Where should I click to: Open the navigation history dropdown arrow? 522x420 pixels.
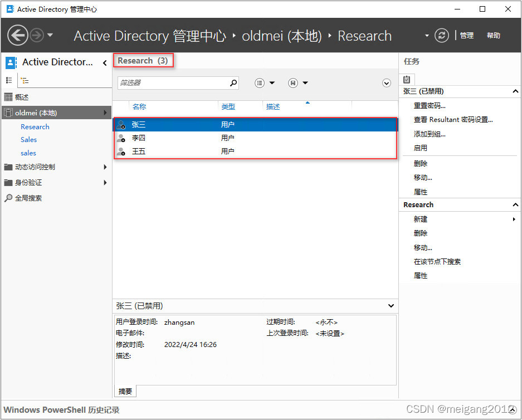point(50,35)
